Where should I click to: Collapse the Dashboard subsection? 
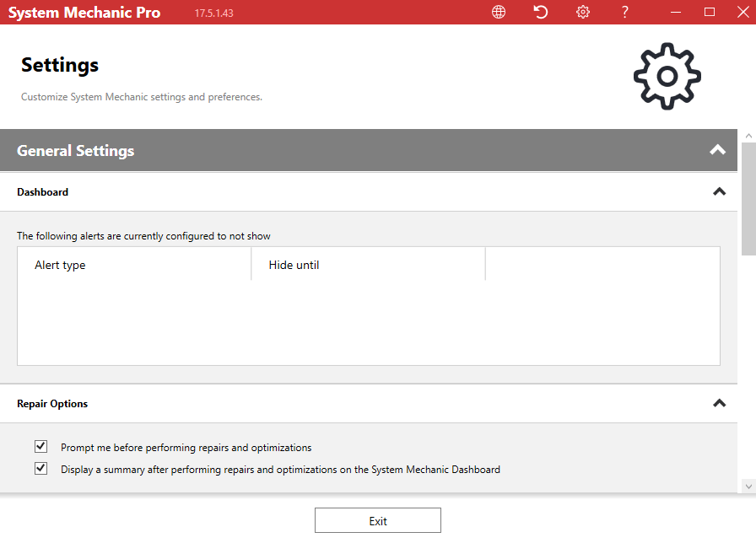click(x=719, y=191)
